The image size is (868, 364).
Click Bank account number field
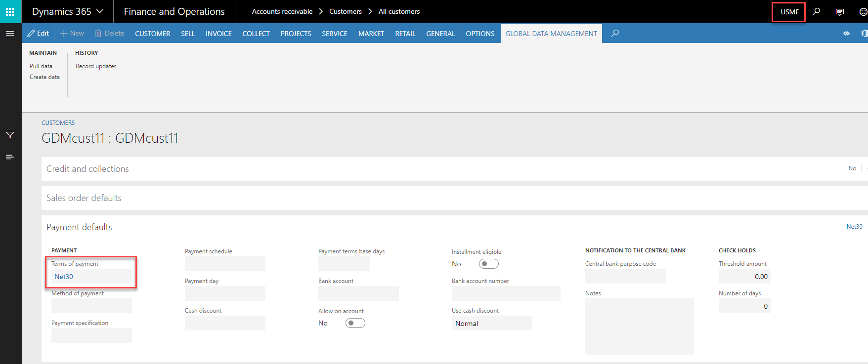coord(506,293)
